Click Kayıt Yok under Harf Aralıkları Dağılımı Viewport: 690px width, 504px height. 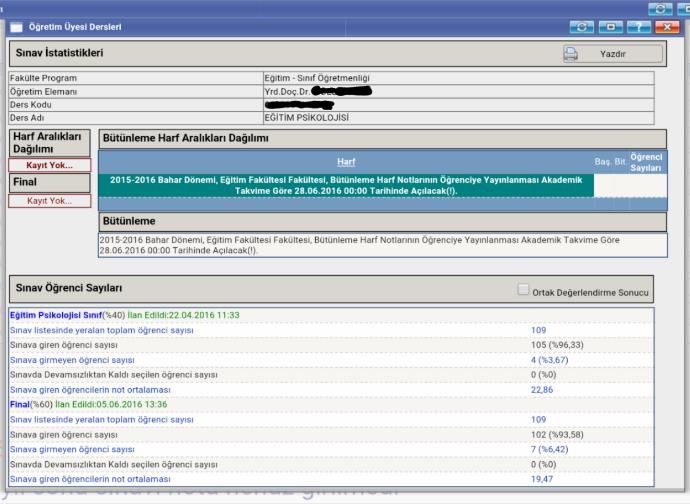(50, 165)
